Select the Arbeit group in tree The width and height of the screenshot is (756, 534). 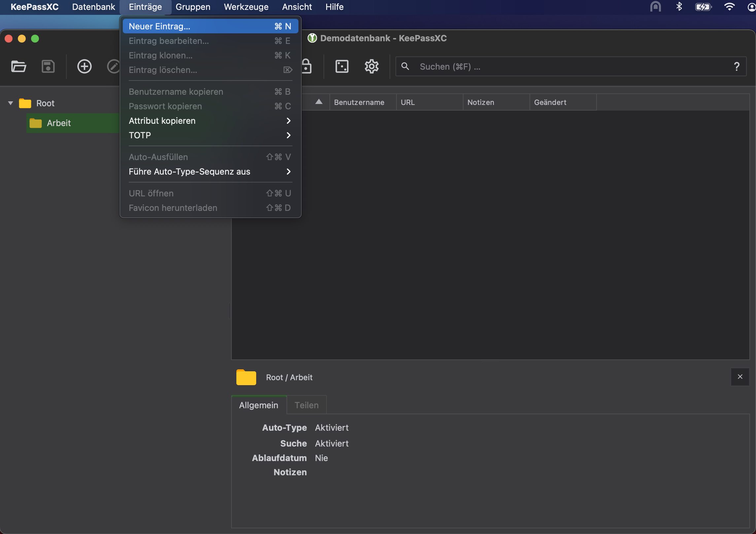(59, 123)
